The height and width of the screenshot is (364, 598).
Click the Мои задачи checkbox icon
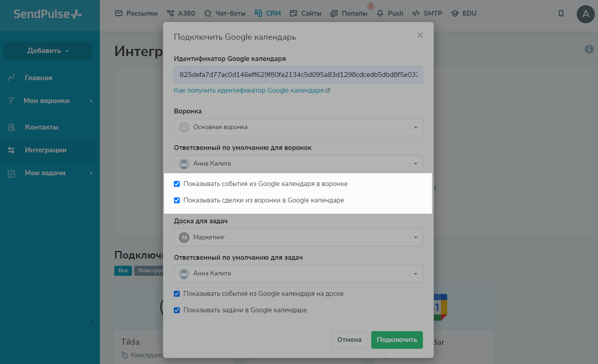[x=11, y=174]
